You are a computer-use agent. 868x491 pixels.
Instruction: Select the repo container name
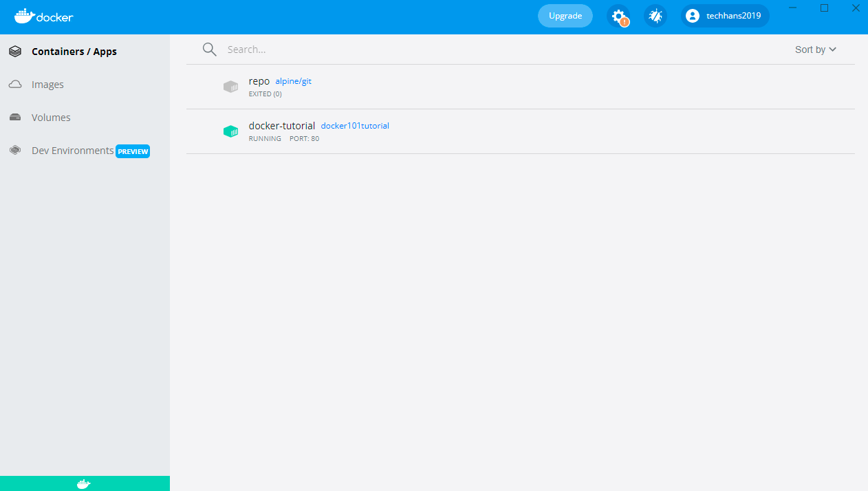(x=259, y=81)
